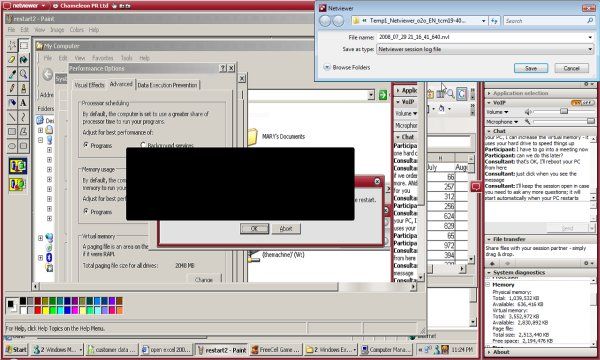Screen dimensions: 600x360
Task: Click the Start button on taskbar
Action: (16, 349)
